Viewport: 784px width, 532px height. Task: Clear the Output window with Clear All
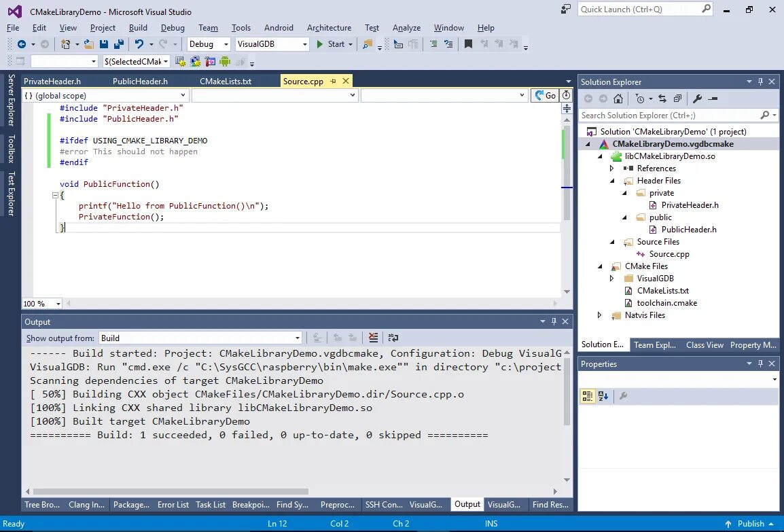(373, 338)
